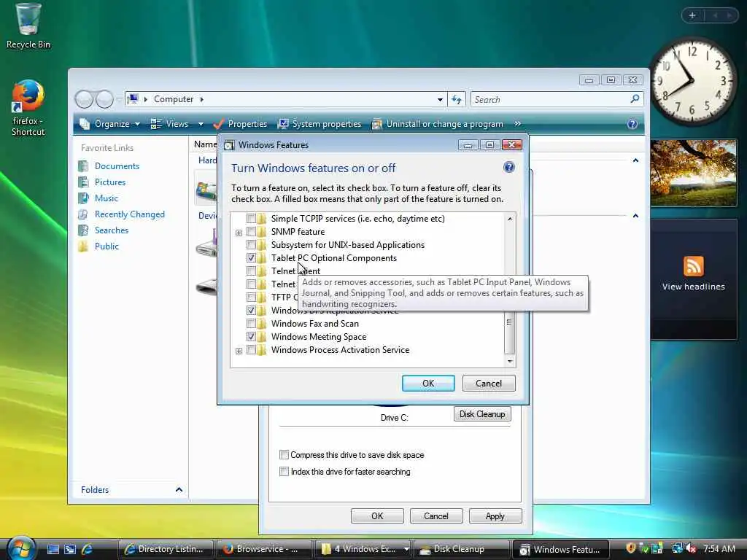Show more toolbar commands chevron
This screenshot has height=560, width=747.
click(517, 123)
